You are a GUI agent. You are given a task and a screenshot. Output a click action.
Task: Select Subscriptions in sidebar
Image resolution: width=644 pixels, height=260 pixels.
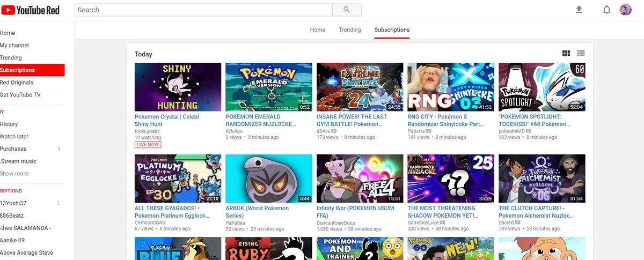click(32, 70)
